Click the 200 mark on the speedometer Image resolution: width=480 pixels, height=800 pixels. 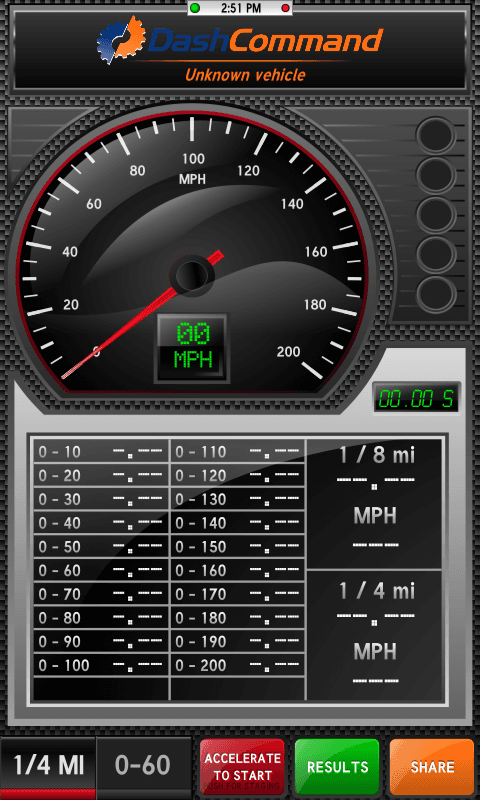coord(289,352)
